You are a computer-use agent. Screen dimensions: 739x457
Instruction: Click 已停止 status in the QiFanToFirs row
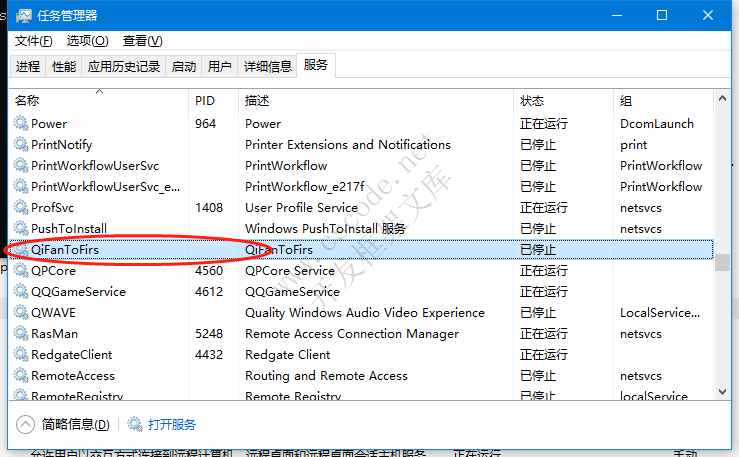coord(538,250)
